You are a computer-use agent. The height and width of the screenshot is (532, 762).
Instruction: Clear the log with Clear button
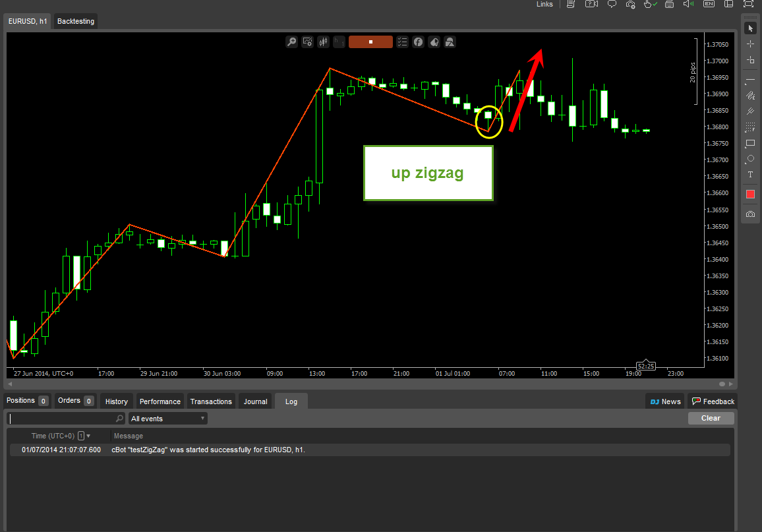tap(711, 419)
